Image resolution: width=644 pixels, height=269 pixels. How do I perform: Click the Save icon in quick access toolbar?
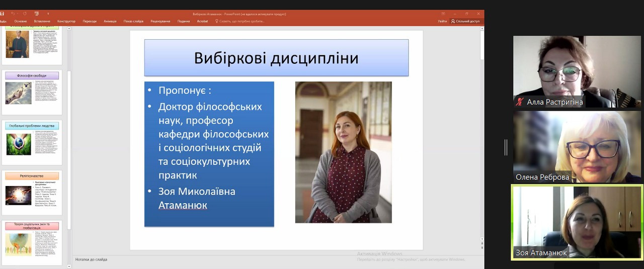[x=2, y=14]
